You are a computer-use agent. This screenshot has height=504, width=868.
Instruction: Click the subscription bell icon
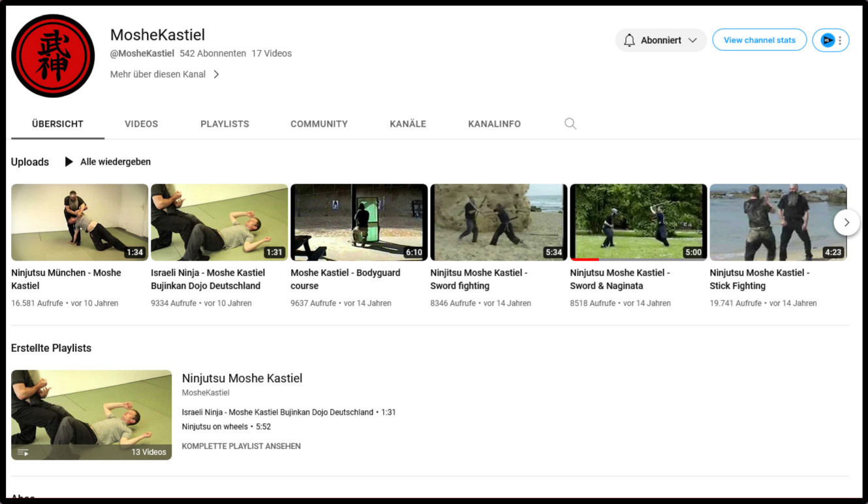coord(629,40)
